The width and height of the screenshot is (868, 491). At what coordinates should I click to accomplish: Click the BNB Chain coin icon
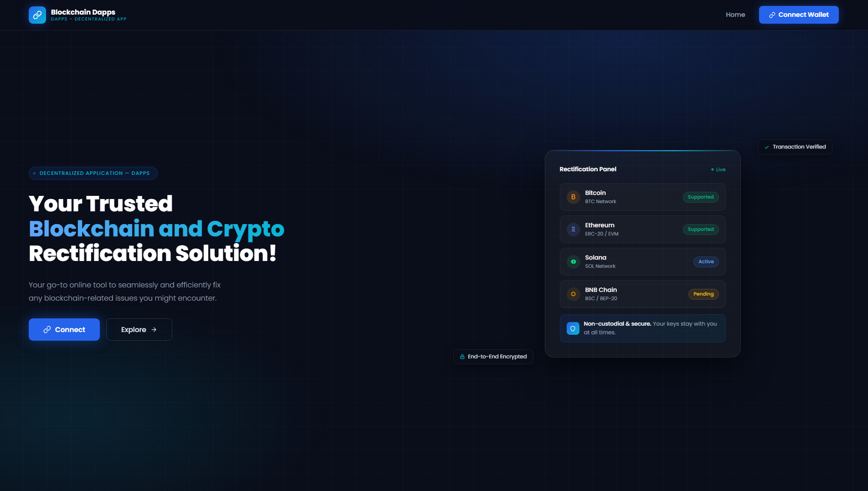pos(573,294)
